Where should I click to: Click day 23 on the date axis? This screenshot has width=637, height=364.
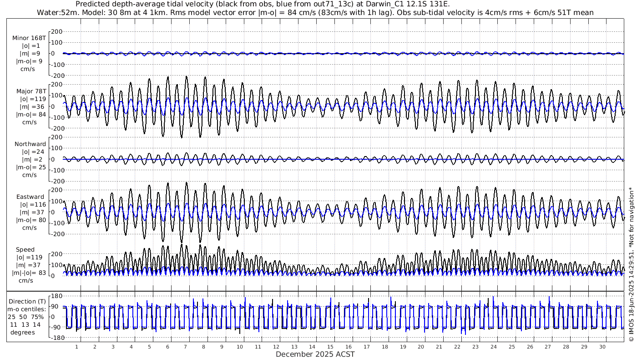tap(475, 346)
